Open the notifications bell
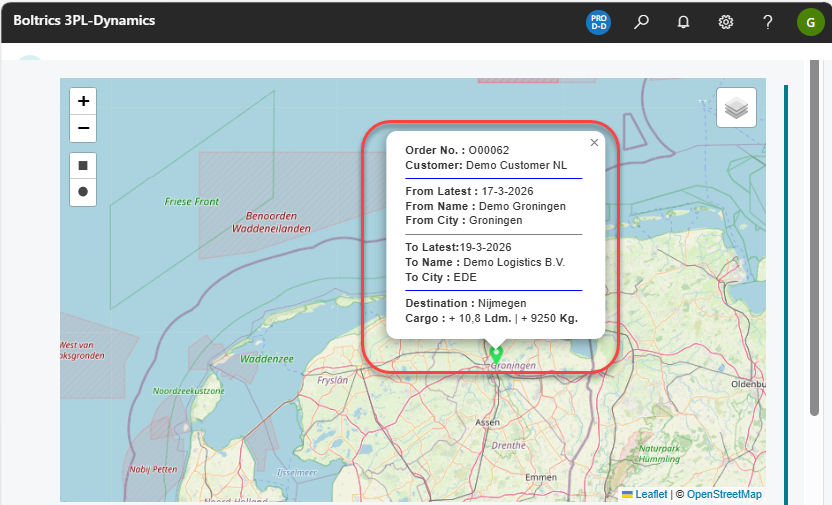Screen dimensions: 832x505 pyautogui.click(x=684, y=22)
